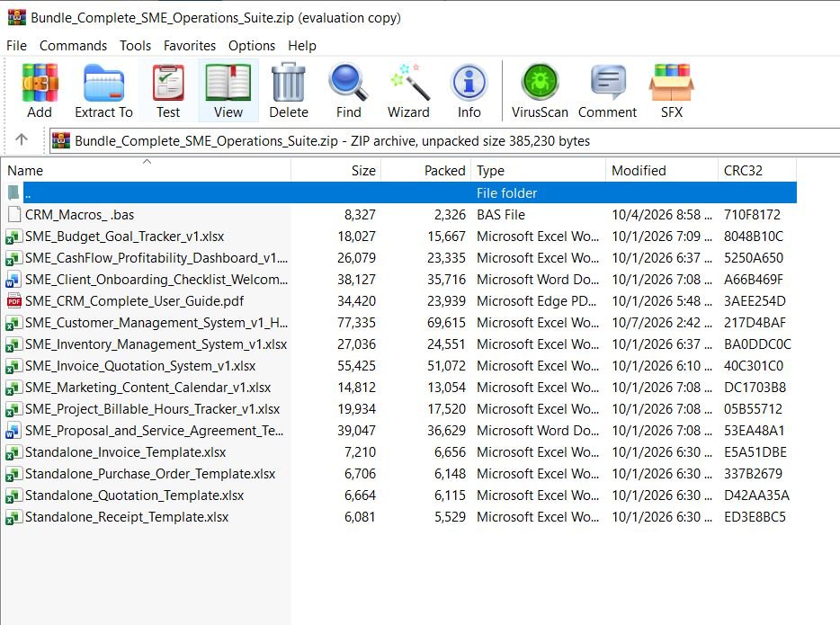
Task: Open the Options menu
Action: click(x=252, y=46)
